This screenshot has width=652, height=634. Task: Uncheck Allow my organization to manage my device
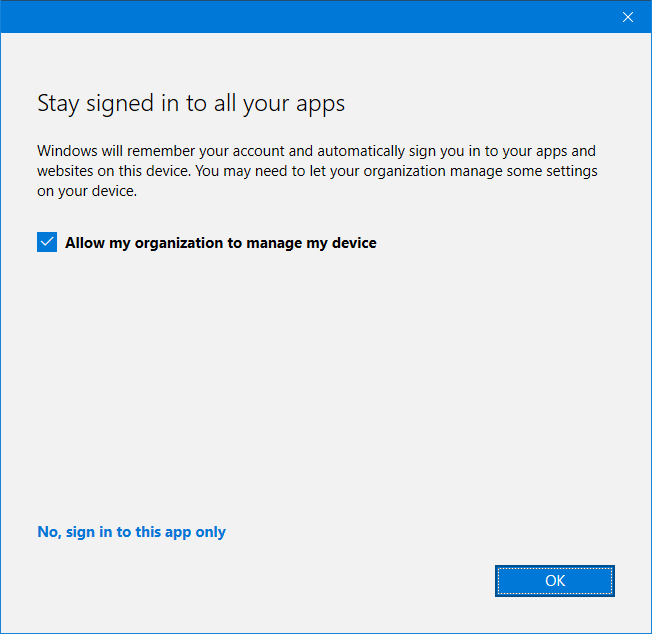click(47, 242)
